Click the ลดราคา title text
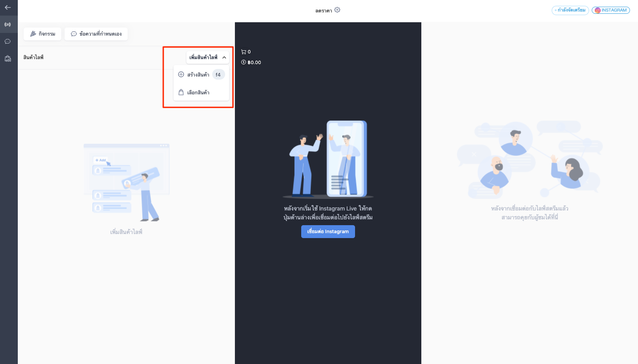Image resolution: width=638 pixels, height=364 pixels. point(324,10)
